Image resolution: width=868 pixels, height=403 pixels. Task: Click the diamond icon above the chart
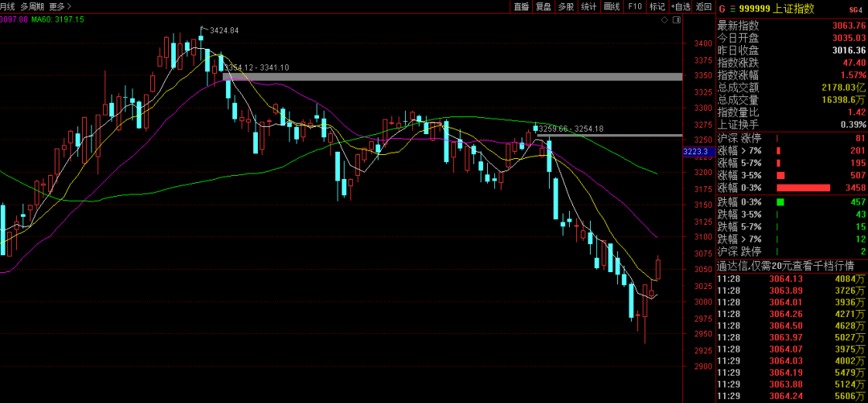coord(665,20)
